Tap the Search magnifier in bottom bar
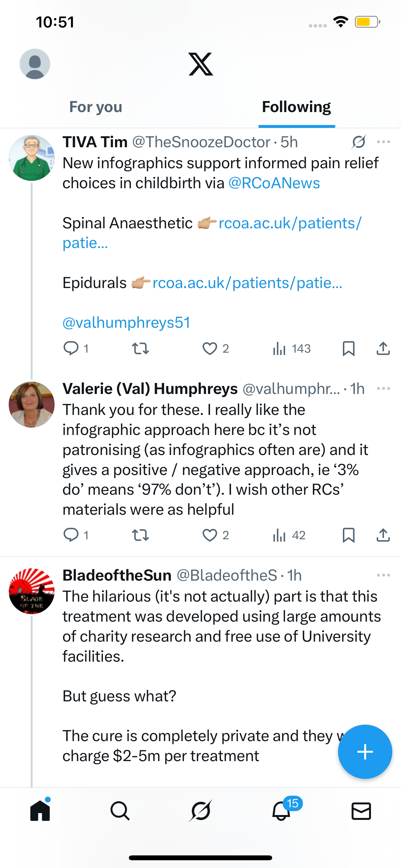Screen dimensions: 401x868 pyautogui.click(x=120, y=811)
